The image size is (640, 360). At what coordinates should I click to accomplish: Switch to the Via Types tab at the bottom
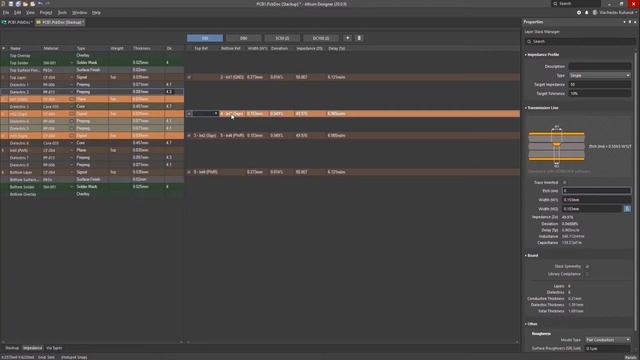tap(54, 348)
